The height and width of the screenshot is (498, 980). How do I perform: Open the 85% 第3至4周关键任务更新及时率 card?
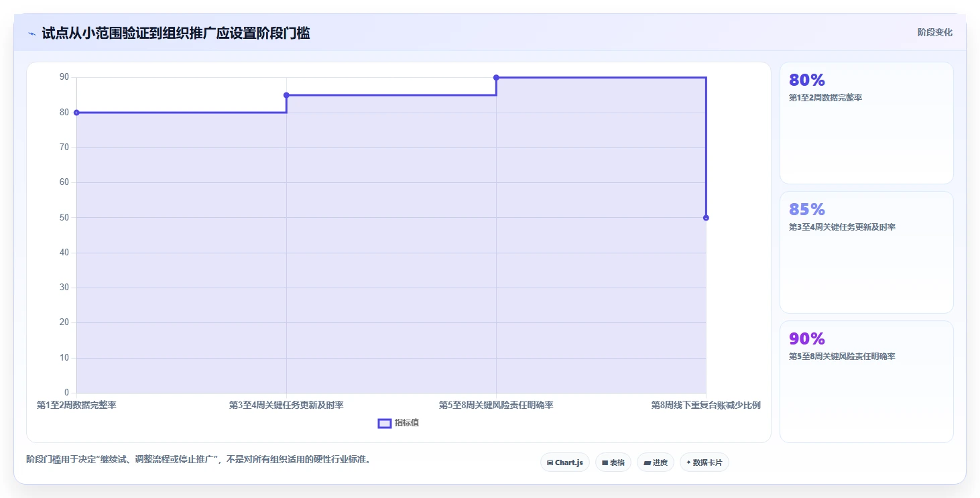tap(866, 252)
